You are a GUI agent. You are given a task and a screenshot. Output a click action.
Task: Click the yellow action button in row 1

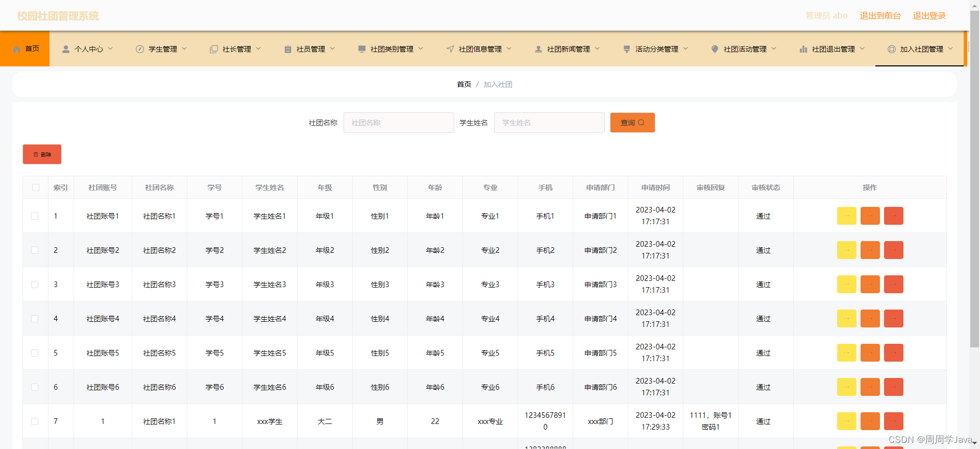click(x=846, y=216)
